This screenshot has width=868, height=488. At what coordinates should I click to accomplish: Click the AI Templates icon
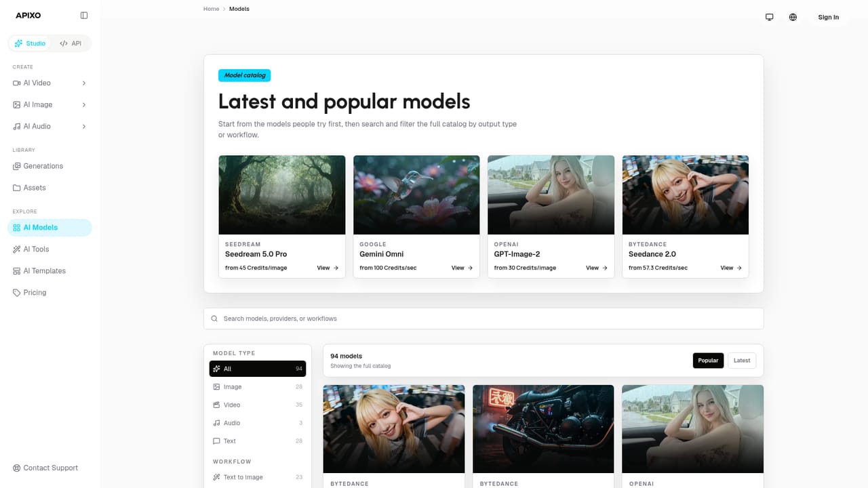point(17,271)
